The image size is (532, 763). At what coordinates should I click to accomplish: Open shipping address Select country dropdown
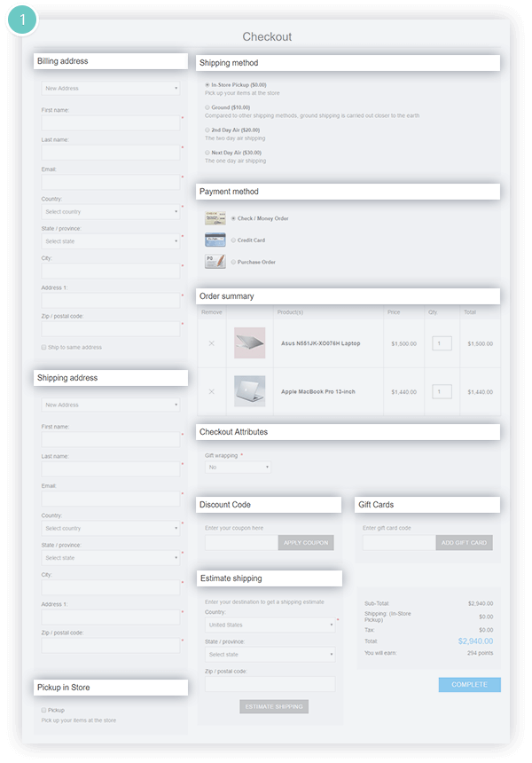click(x=110, y=529)
